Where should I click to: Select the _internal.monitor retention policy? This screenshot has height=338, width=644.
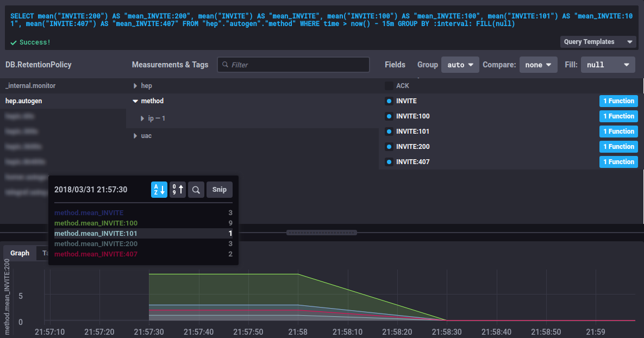click(x=30, y=86)
